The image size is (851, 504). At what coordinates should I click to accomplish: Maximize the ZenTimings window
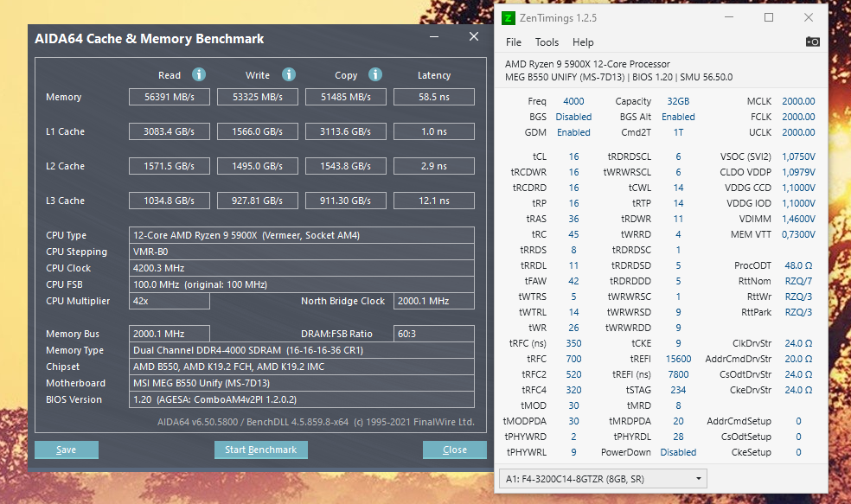tap(769, 17)
